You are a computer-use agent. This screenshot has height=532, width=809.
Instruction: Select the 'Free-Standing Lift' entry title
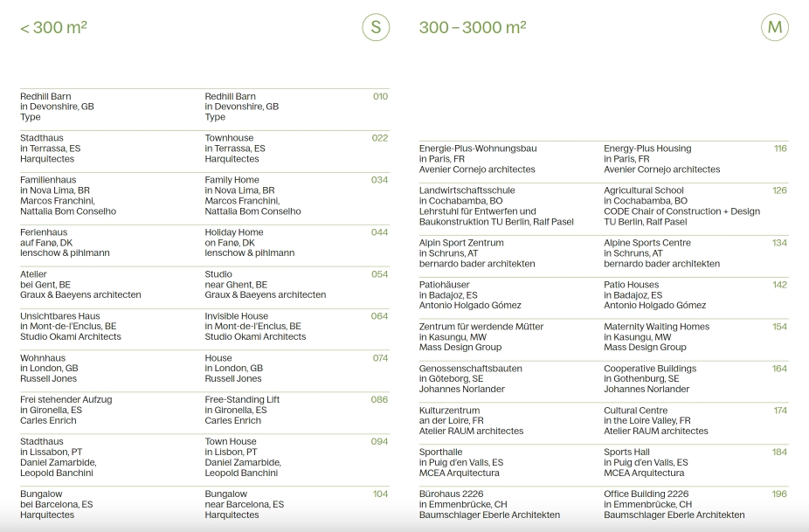(x=242, y=399)
